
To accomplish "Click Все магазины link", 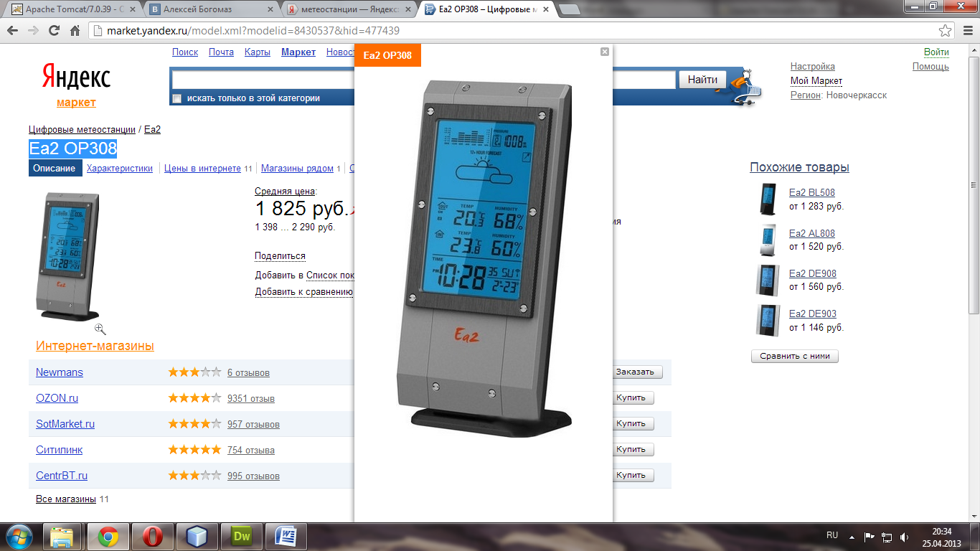I will (66, 499).
